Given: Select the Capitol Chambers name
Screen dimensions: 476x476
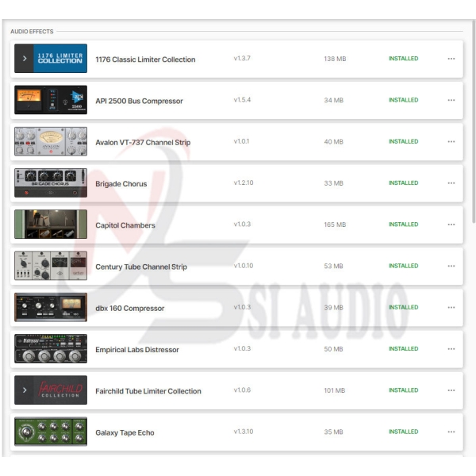Looking at the screenshot, I should coord(125,225).
